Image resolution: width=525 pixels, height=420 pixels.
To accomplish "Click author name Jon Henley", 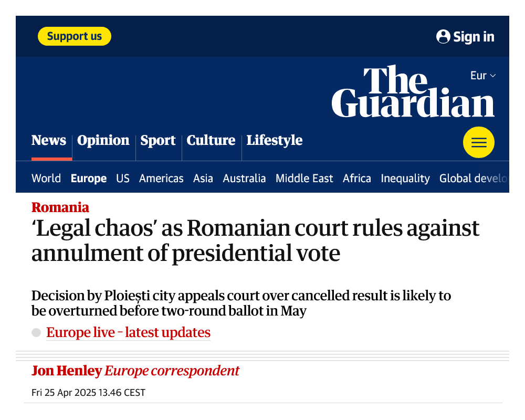I will click(67, 371).
